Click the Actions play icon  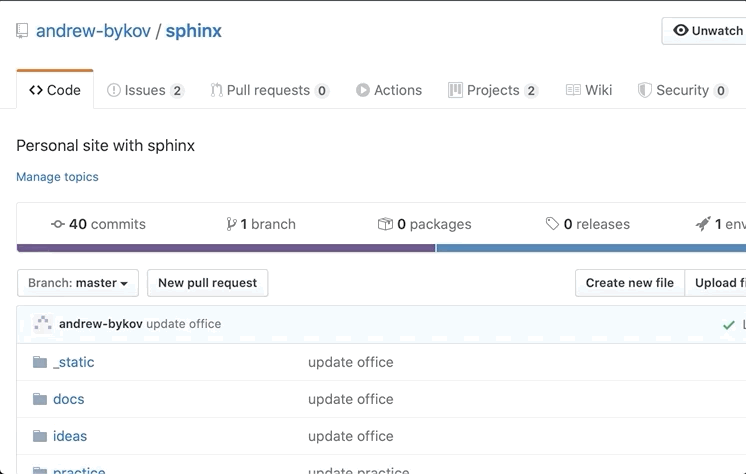pos(363,90)
